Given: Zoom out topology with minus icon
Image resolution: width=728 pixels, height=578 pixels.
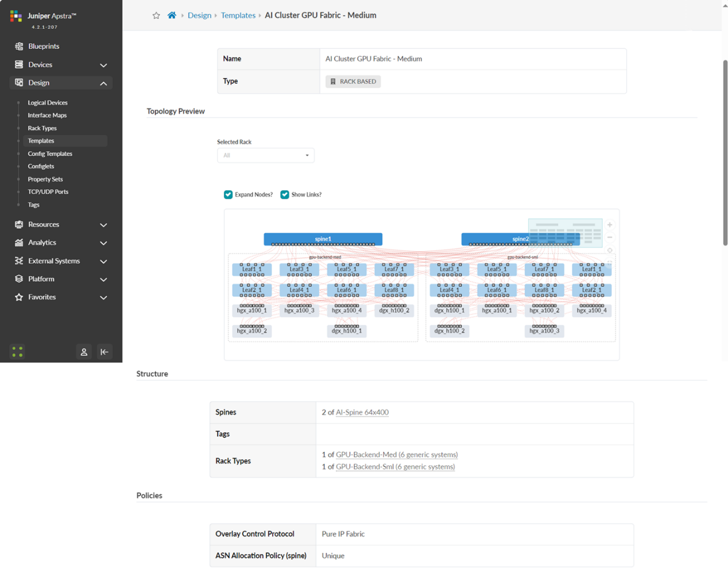Looking at the screenshot, I should [x=610, y=237].
